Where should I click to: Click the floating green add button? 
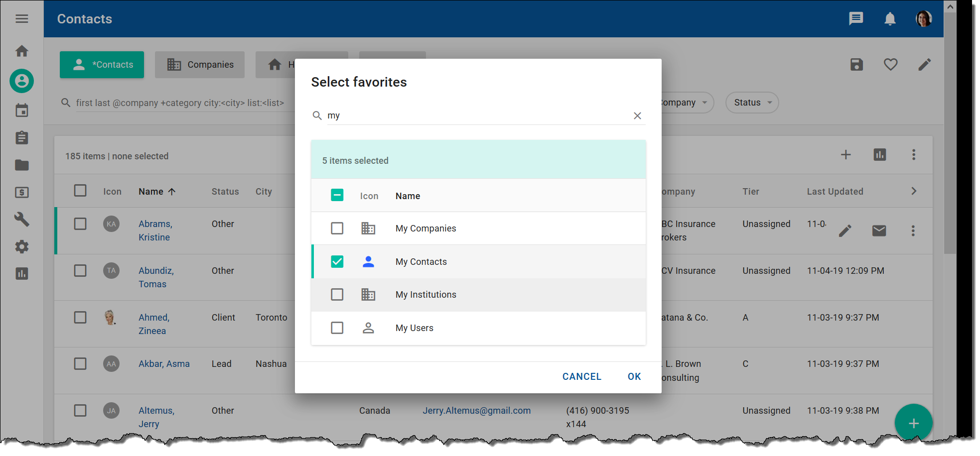913,423
